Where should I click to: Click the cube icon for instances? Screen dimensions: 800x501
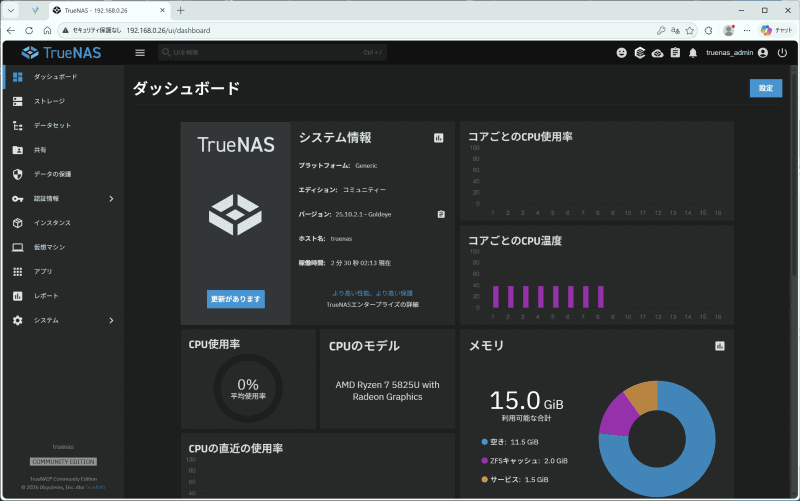click(x=18, y=223)
